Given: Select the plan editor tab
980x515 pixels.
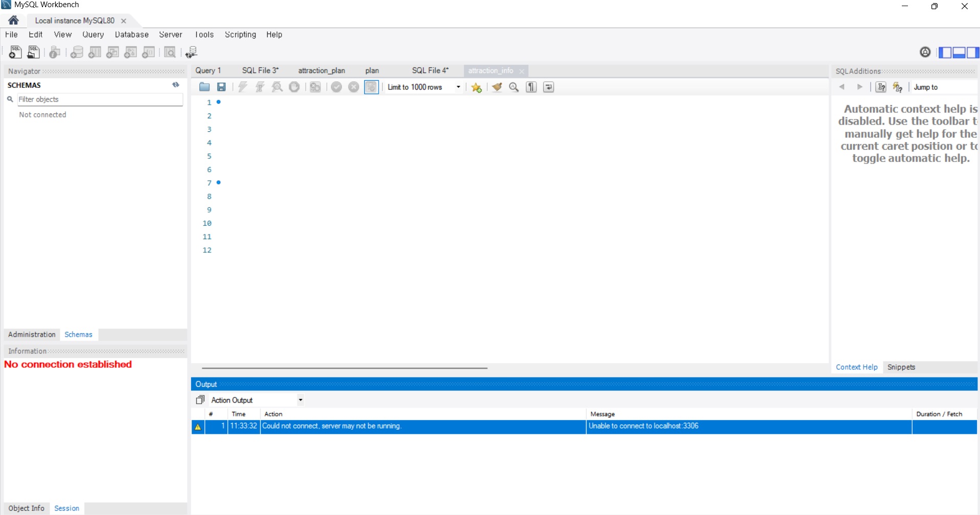Looking at the screenshot, I should 372,71.
